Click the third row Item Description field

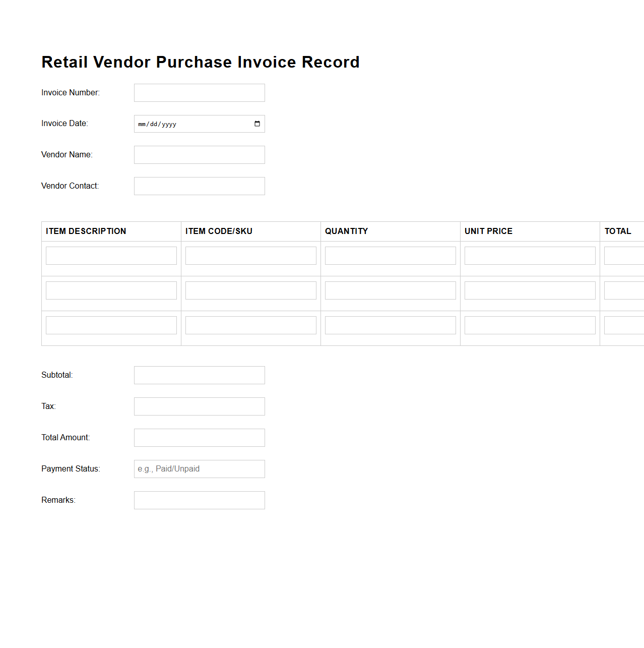[x=111, y=325]
